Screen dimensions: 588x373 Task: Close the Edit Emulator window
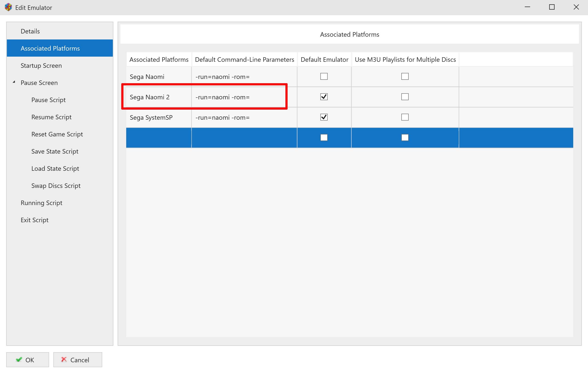pos(576,7)
